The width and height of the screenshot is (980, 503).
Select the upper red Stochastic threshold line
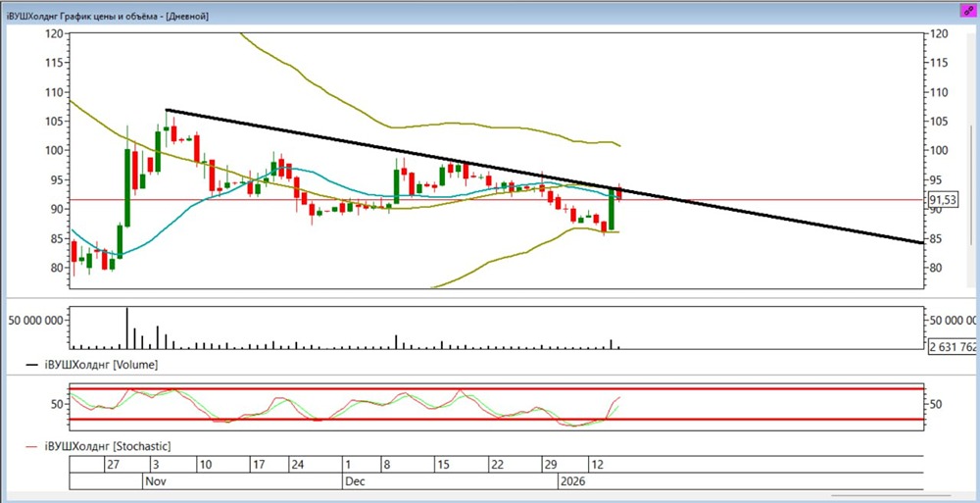[497, 388]
